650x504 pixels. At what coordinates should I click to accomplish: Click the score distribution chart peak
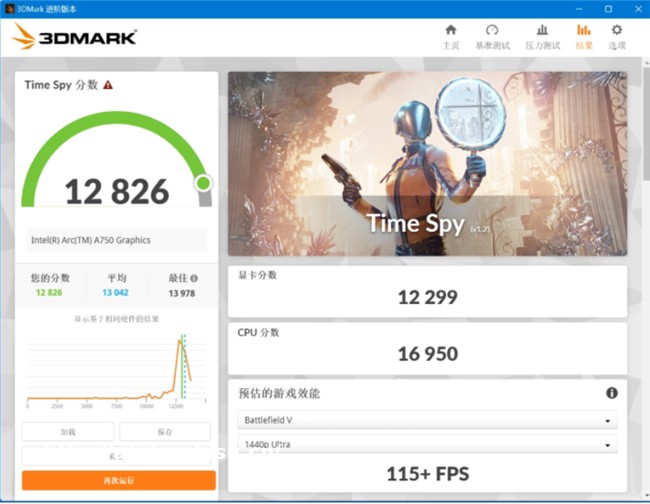point(181,345)
